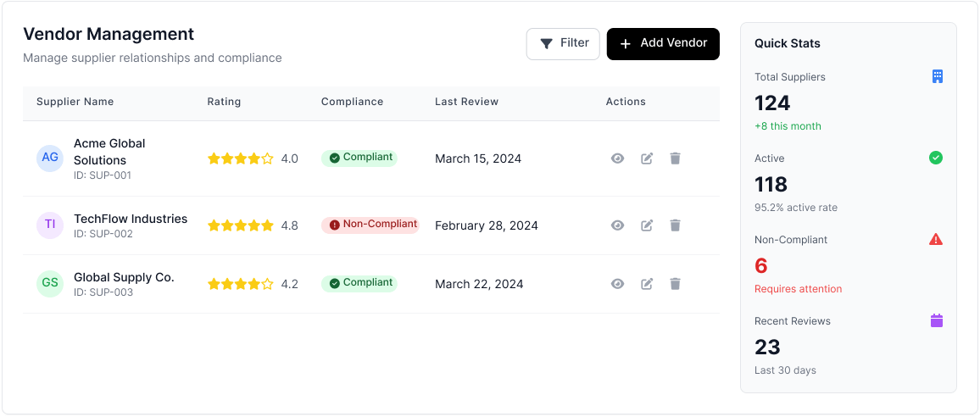The width and height of the screenshot is (980, 417).
Task: Select the AG avatar for Acme Global
Action: coord(50,158)
